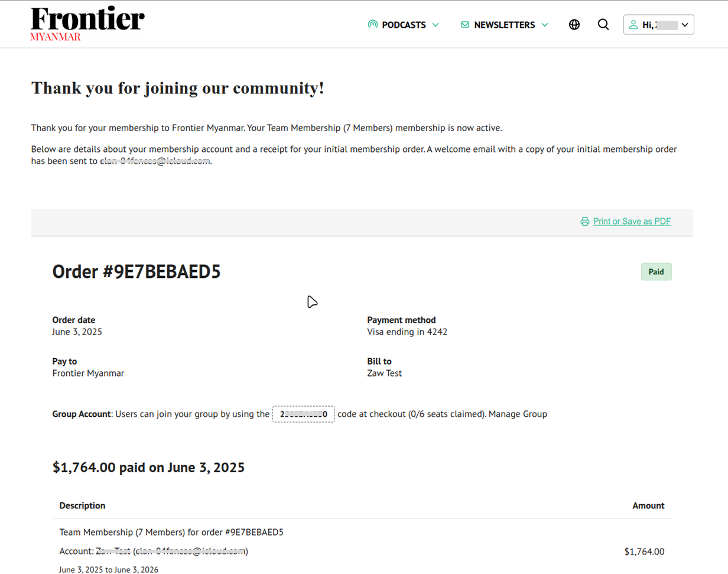Expand the account dropdown chevron

tap(685, 25)
